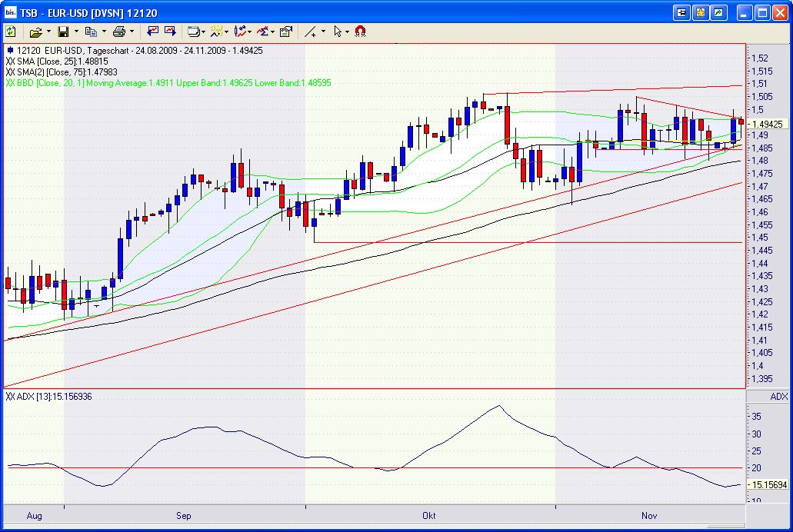Insert an indicator via the sparkle icon
Screen dimensions: 793x532
216,31
